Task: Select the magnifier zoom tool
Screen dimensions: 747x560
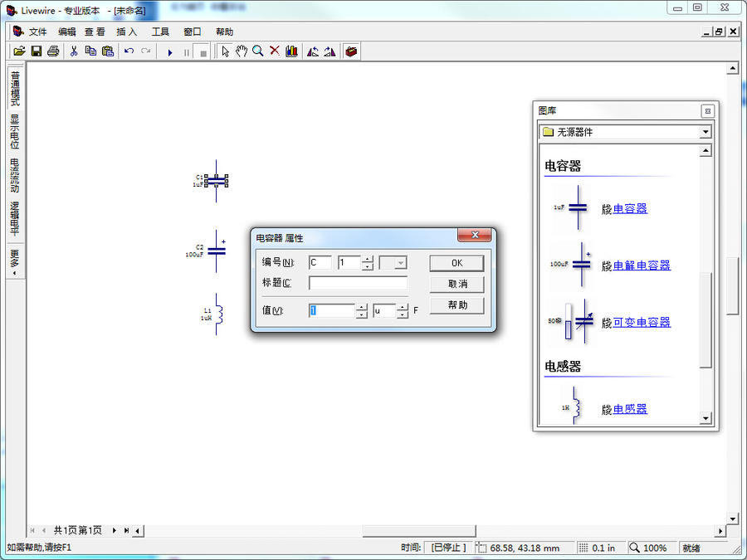Action: (x=258, y=51)
